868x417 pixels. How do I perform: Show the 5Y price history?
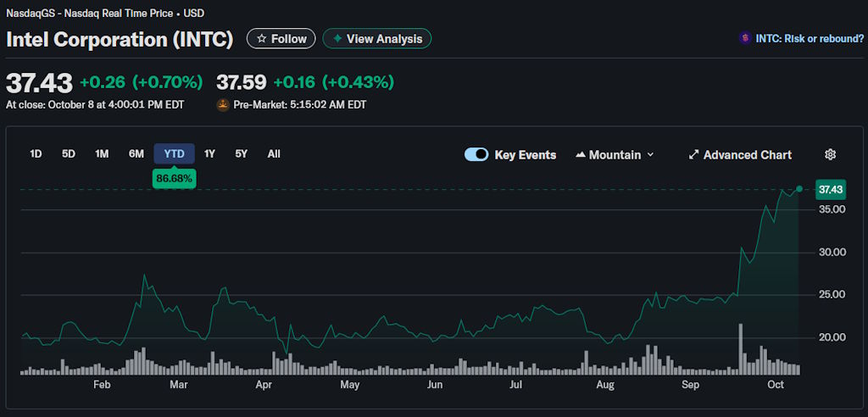pyautogui.click(x=242, y=153)
